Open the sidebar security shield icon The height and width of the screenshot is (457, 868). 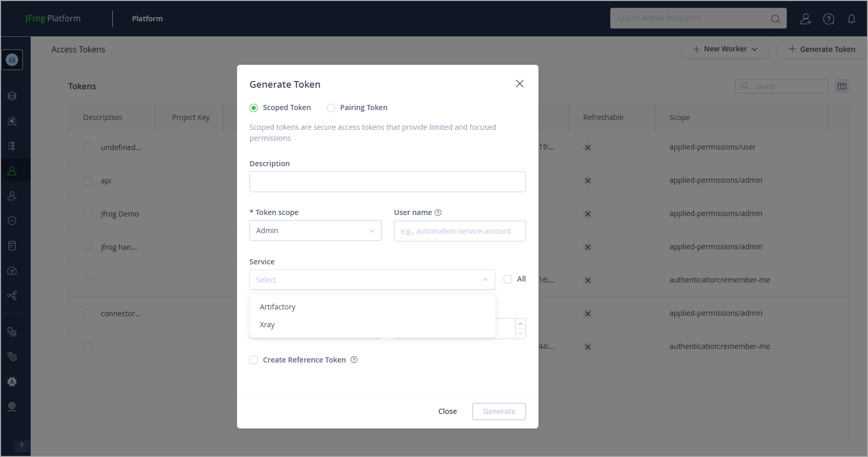tap(12, 221)
